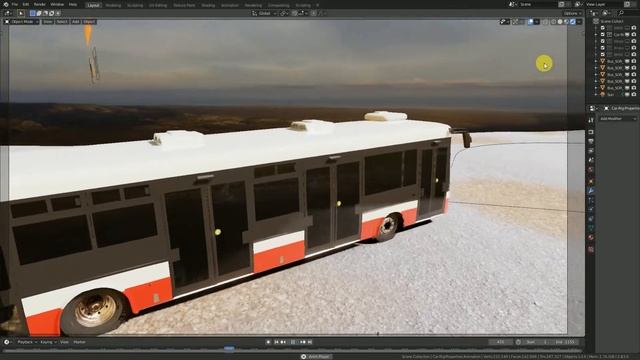This screenshot has height=360, width=640.
Task: Open object types visibility popover
Action: tap(504, 22)
